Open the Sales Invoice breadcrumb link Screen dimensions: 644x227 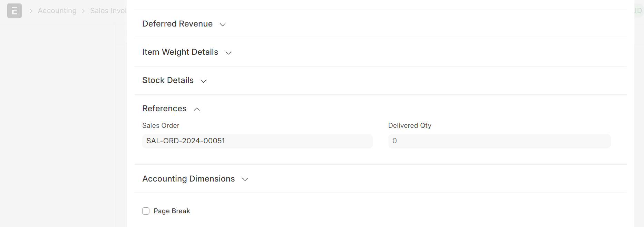click(x=108, y=11)
